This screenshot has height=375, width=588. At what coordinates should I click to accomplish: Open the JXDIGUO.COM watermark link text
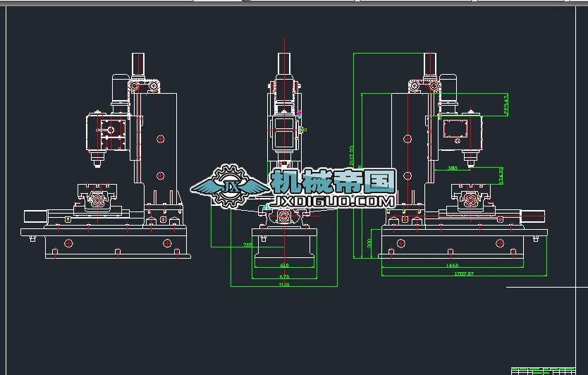[332, 202]
